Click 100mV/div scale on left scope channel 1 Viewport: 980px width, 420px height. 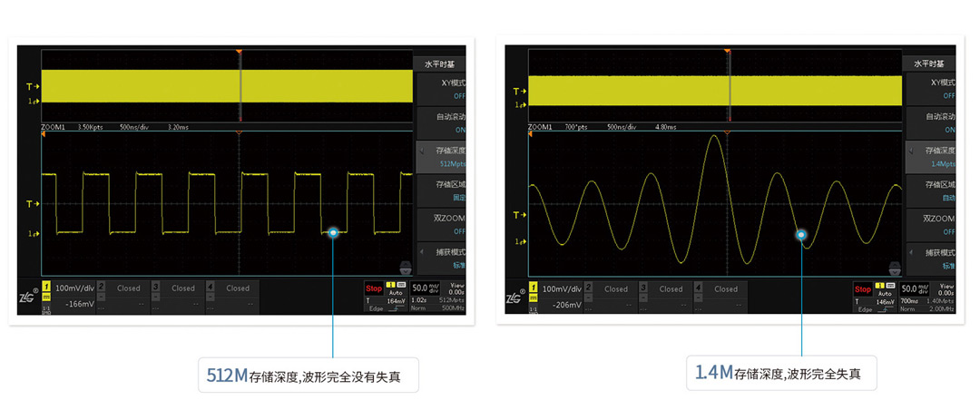click(x=73, y=288)
